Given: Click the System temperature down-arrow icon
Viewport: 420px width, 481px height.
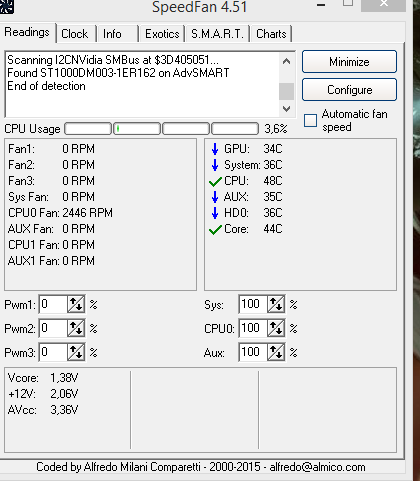Looking at the screenshot, I should point(215,165).
